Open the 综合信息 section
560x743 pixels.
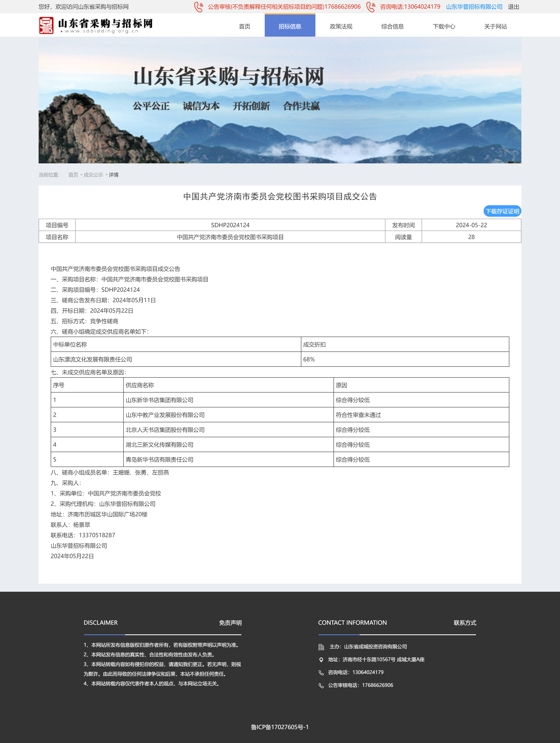(x=393, y=26)
